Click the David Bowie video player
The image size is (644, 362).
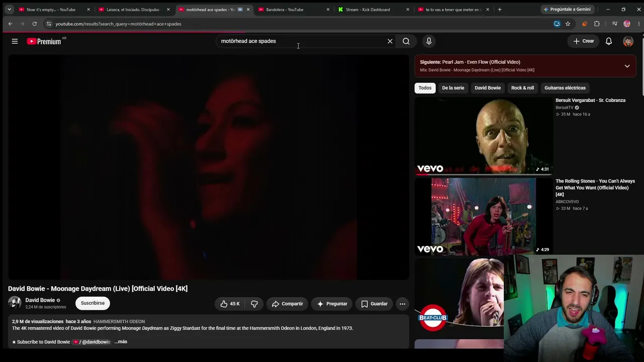click(x=208, y=167)
